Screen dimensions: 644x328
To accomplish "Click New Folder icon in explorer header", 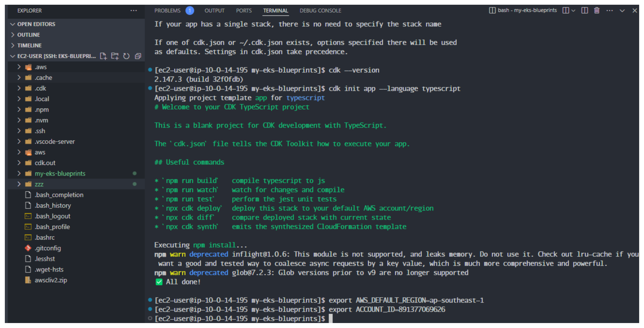I will 115,56.
